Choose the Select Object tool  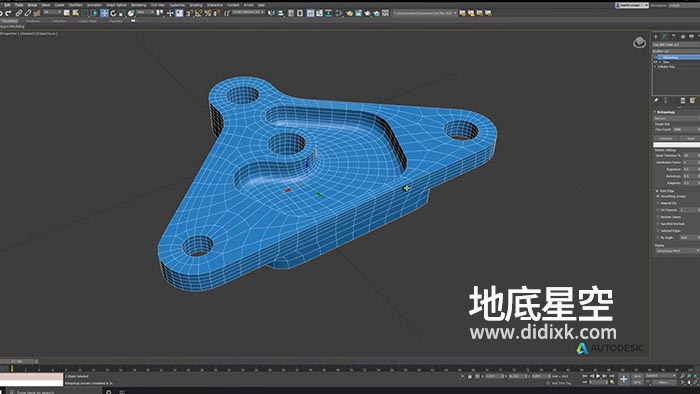67,13
